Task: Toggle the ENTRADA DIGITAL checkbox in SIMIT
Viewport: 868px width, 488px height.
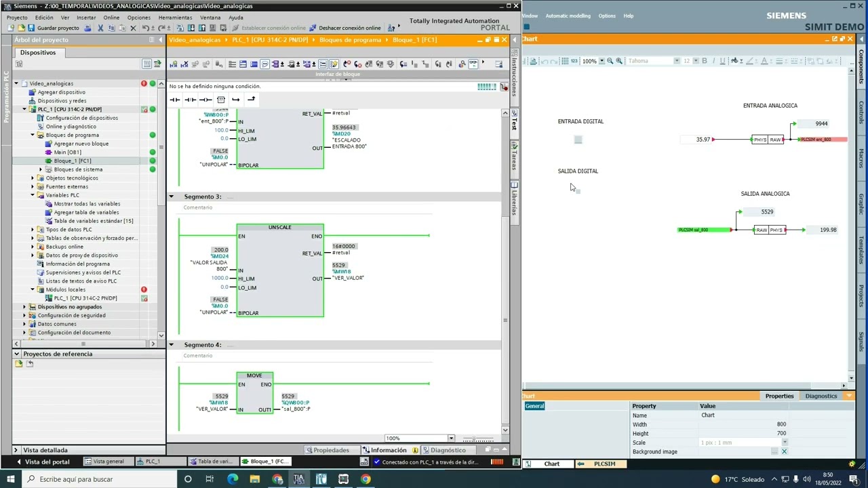Action: 578,140
